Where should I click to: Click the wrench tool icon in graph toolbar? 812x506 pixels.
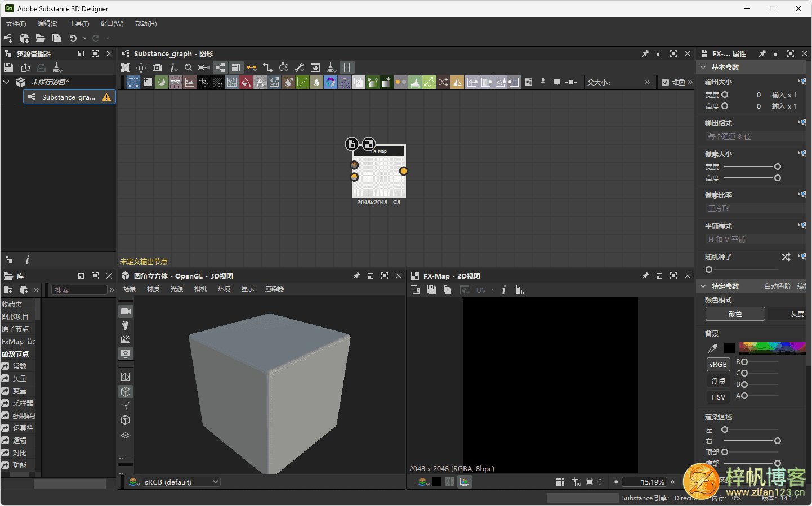[x=300, y=68]
